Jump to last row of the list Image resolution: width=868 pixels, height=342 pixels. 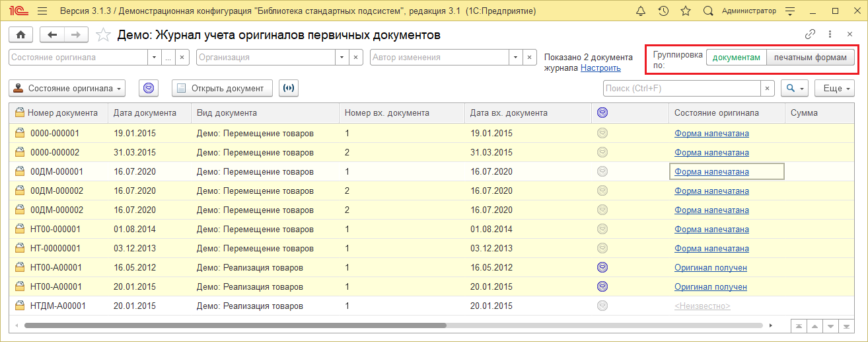[846, 326]
